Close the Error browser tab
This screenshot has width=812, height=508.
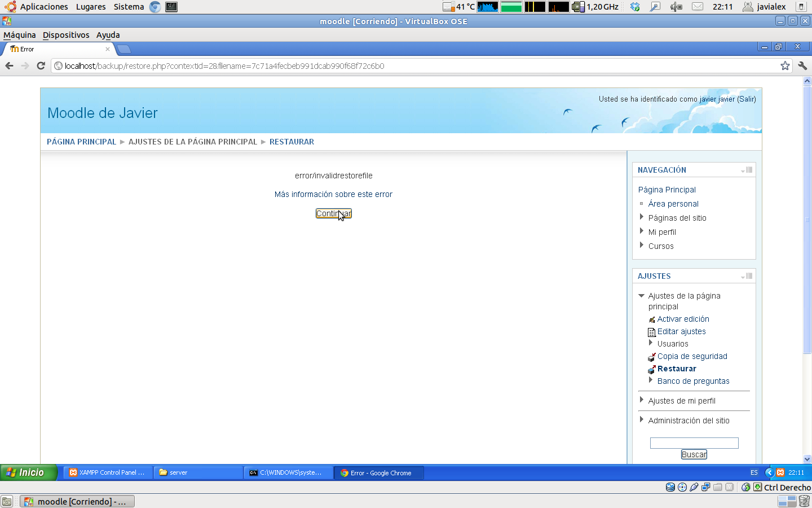(x=108, y=49)
